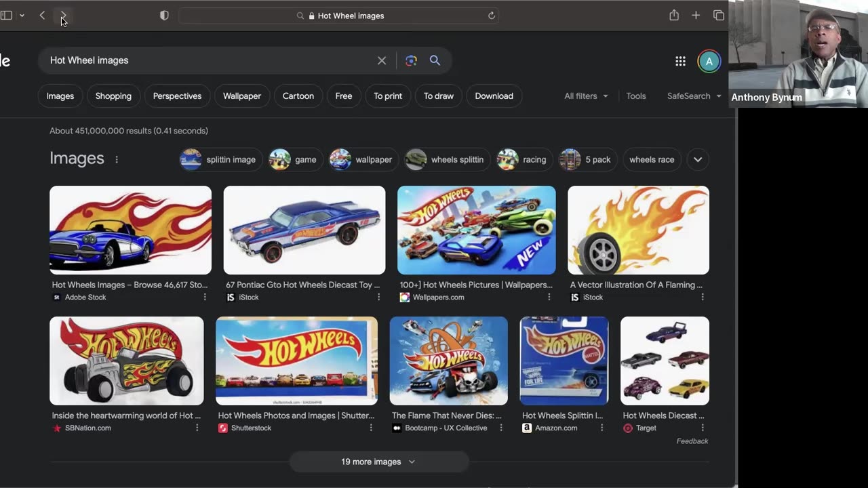The width and height of the screenshot is (868, 488).
Task: Open the Tools button
Action: point(636,96)
